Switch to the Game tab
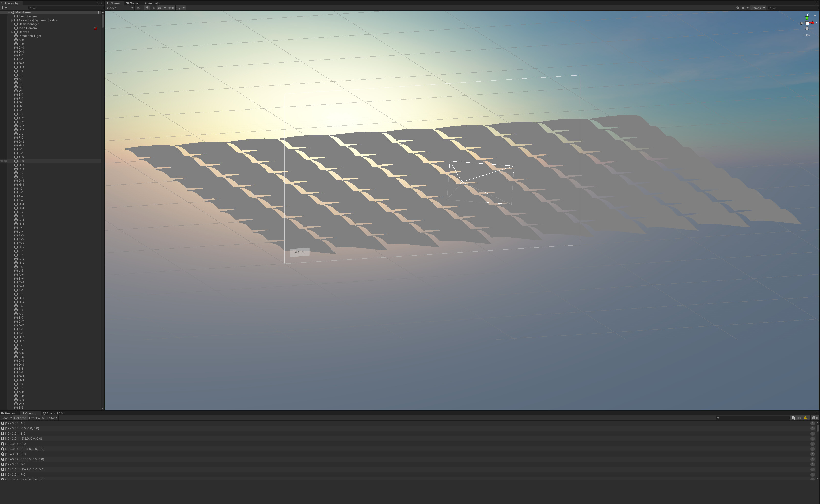 132,3
